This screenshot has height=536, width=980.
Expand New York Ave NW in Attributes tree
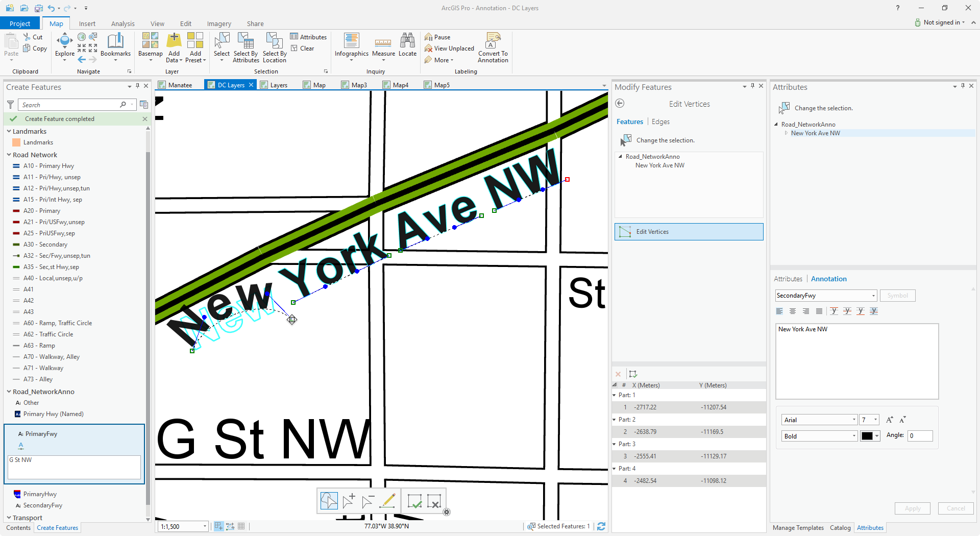(786, 133)
